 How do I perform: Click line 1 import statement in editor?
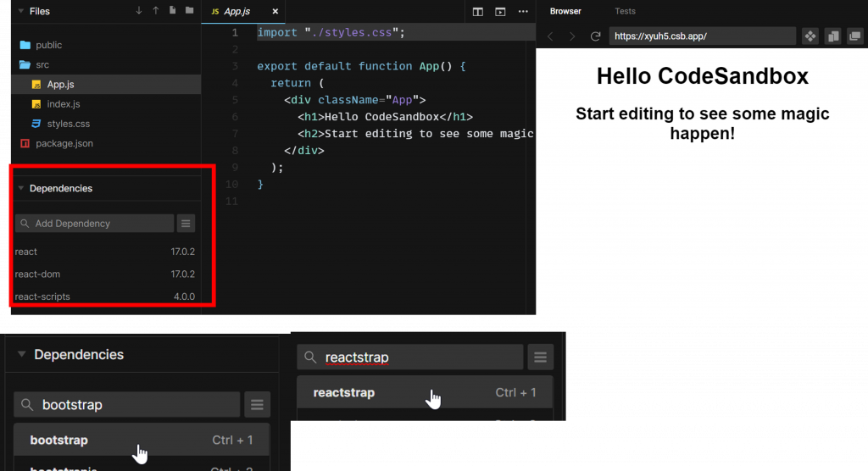[x=331, y=33]
